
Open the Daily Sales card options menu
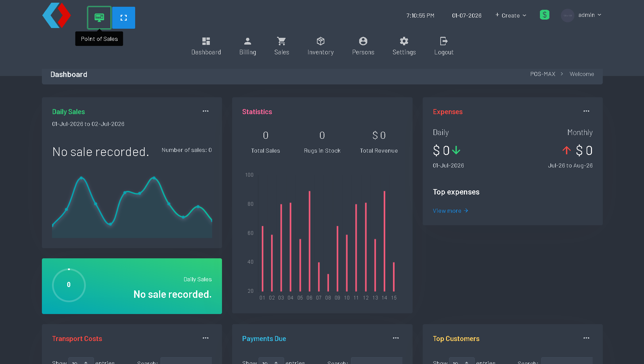tap(205, 111)
